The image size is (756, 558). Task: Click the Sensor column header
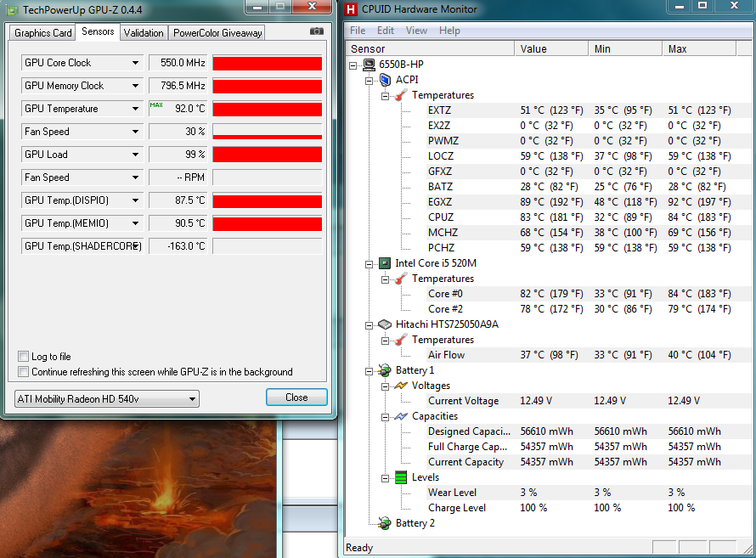430,48
